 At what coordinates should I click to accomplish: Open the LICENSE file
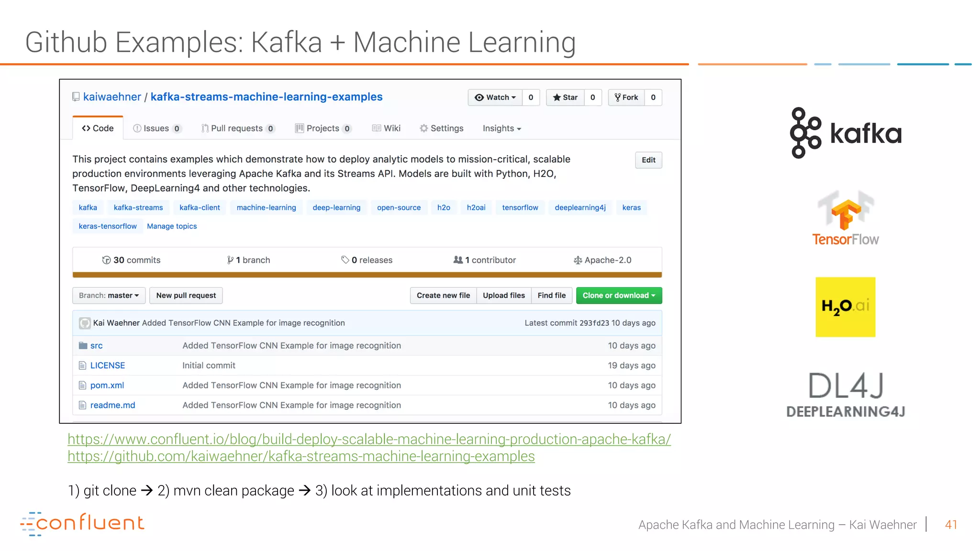click(108, 365)
